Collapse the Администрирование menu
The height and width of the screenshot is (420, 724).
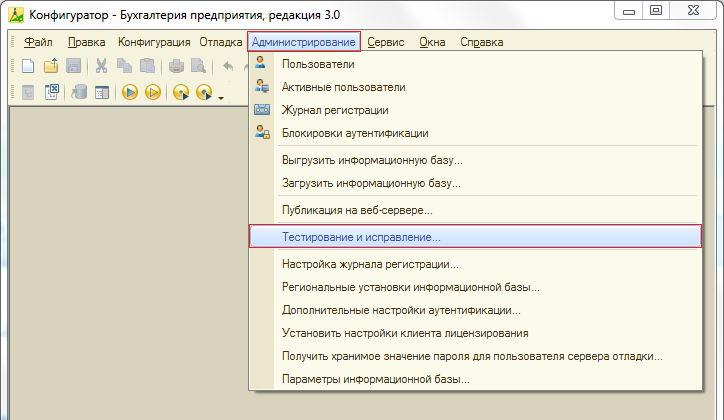click(303, 42)
